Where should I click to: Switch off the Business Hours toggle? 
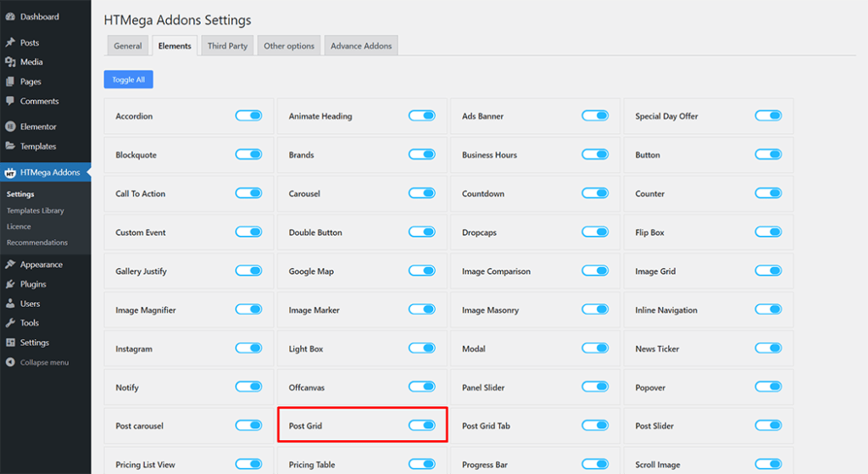pos(595,154)
